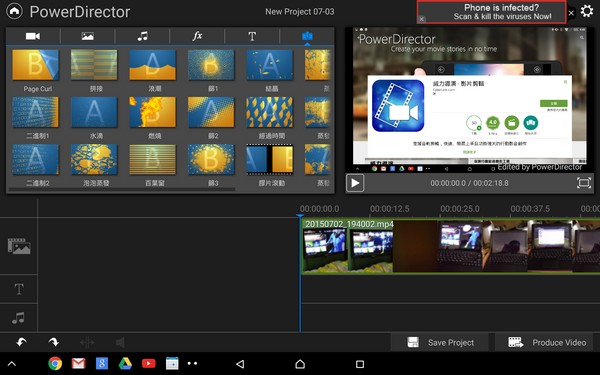Select the 二進制2 binary transition
Image resolution: width=600 pixels, height=375 pixels.
tap(36, 160)
